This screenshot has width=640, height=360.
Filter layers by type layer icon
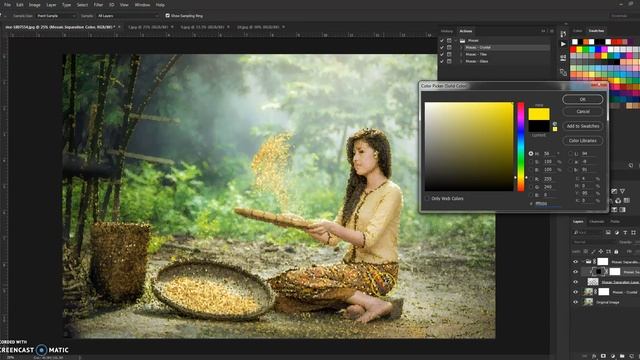[x=625, y=232]
